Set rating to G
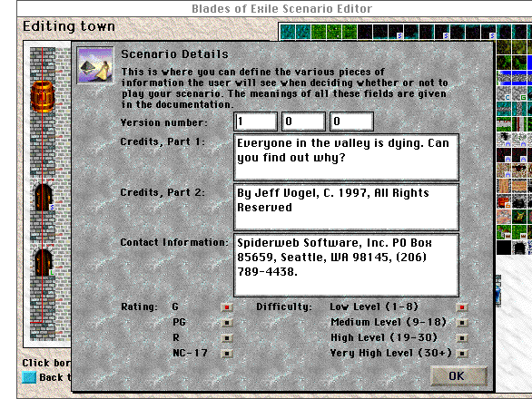Screen dimensions: 532x399 pos(227,307)
